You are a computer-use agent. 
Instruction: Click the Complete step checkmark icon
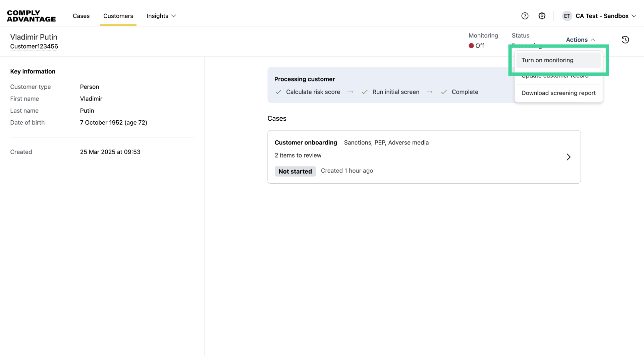pyautogui.click(x=444, y=92)
